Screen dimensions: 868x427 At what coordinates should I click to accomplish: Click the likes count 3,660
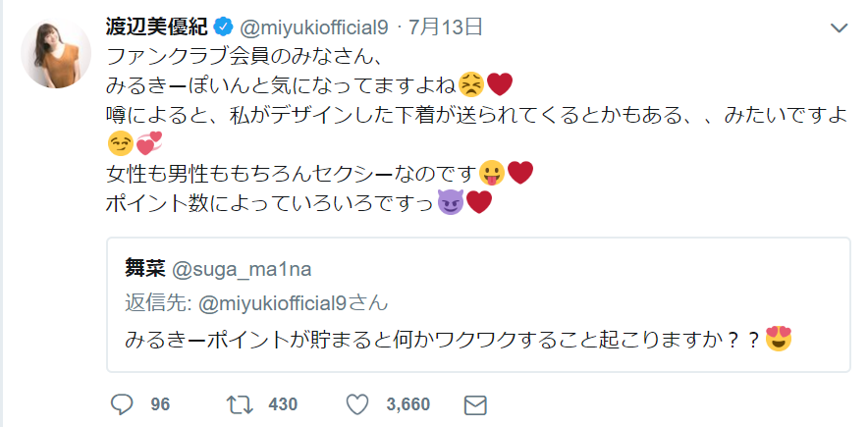[407, 404]
